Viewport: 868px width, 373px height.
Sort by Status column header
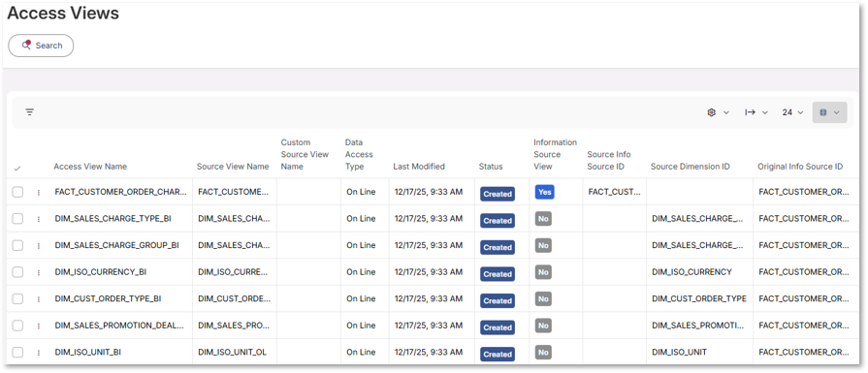pyautogui.click(x=491, y=167)
